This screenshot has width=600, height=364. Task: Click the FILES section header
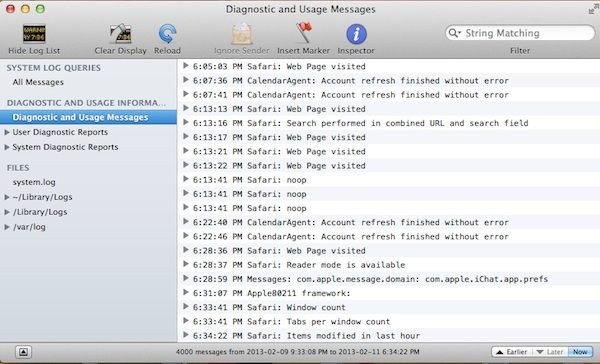pyautogui.click(x=18, y=168)
